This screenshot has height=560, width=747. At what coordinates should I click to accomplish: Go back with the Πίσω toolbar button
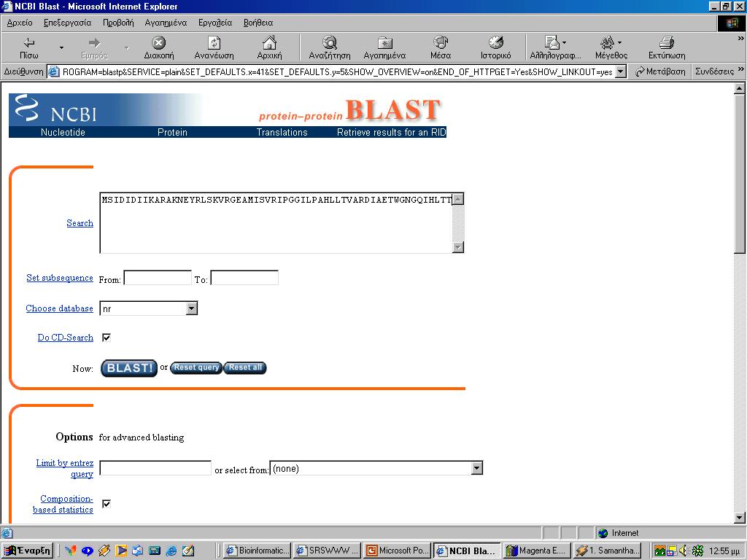pyautogui.click(x=28, y=47)
